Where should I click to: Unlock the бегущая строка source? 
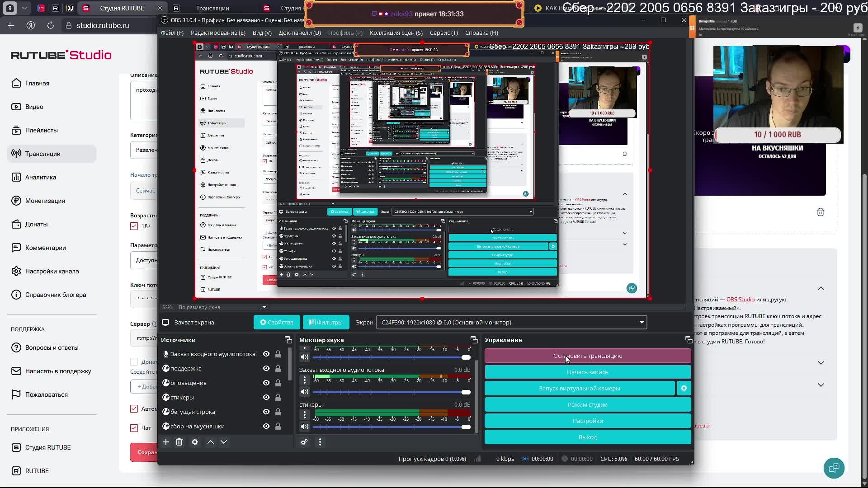278,412
